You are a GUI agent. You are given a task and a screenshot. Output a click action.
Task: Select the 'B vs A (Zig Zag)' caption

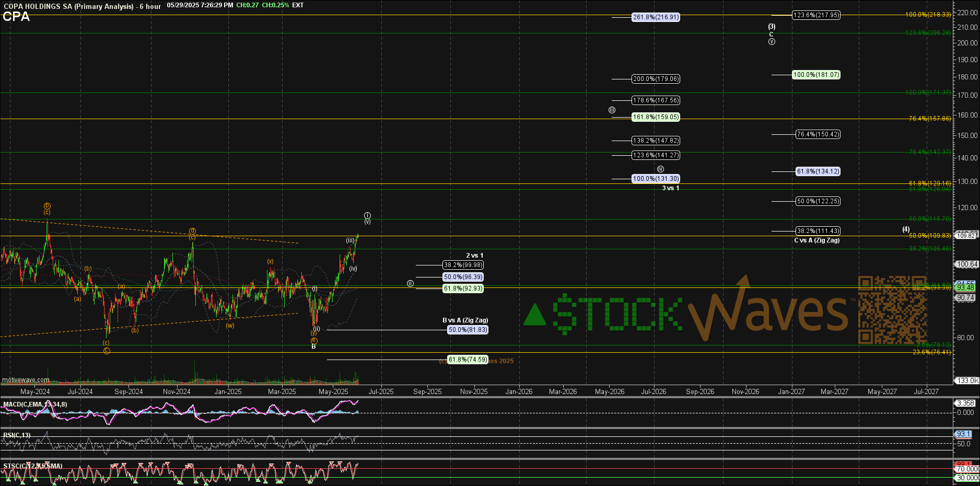[x=465, y=320]
